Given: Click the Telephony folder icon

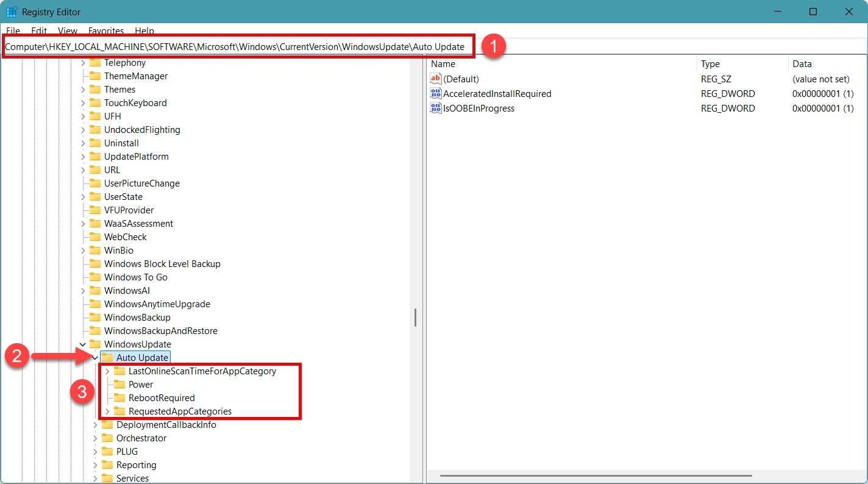Looking at the screenshot, I should tap(94, 63).
